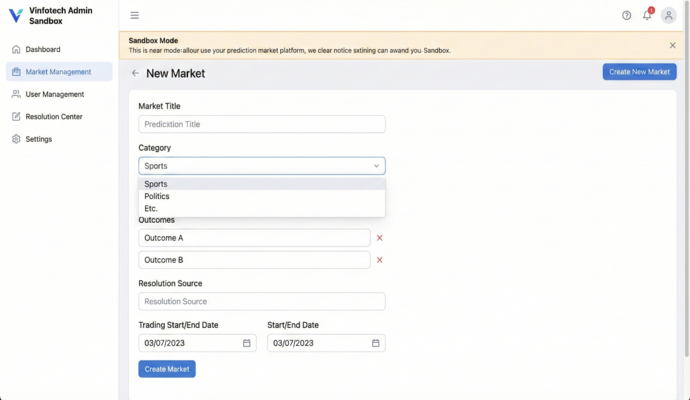Click the hamburger menu icon
Image resolution: width=690 pixels, height=400 pixels.
135,15
